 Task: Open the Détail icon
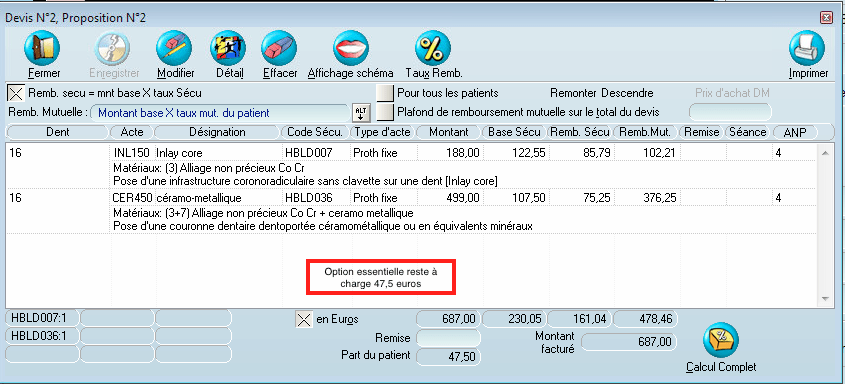pos(228,48)
